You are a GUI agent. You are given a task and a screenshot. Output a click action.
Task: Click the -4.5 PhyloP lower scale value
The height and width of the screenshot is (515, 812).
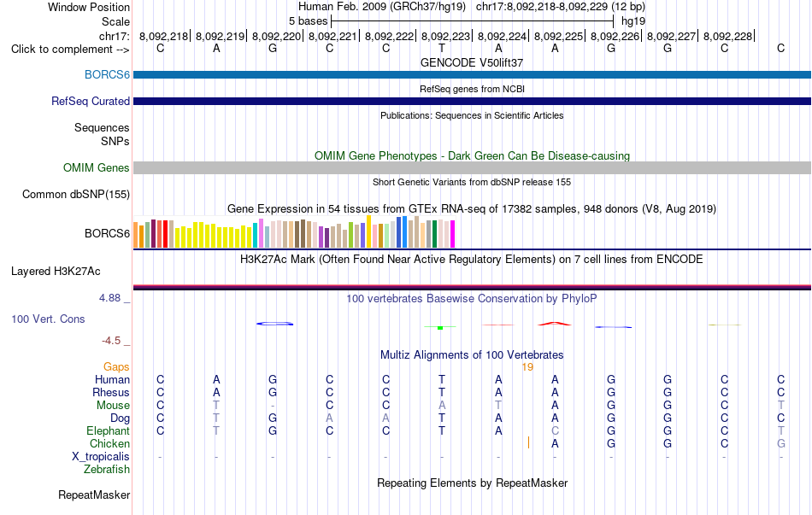111,341
